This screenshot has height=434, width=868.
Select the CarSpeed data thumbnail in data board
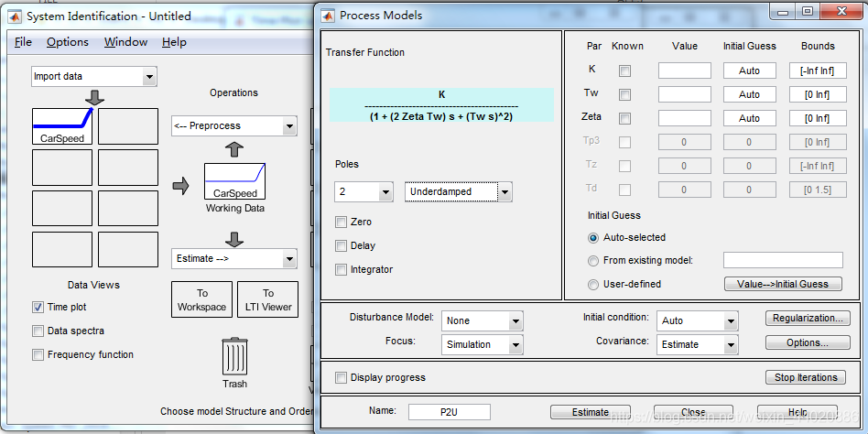point(62,126)
